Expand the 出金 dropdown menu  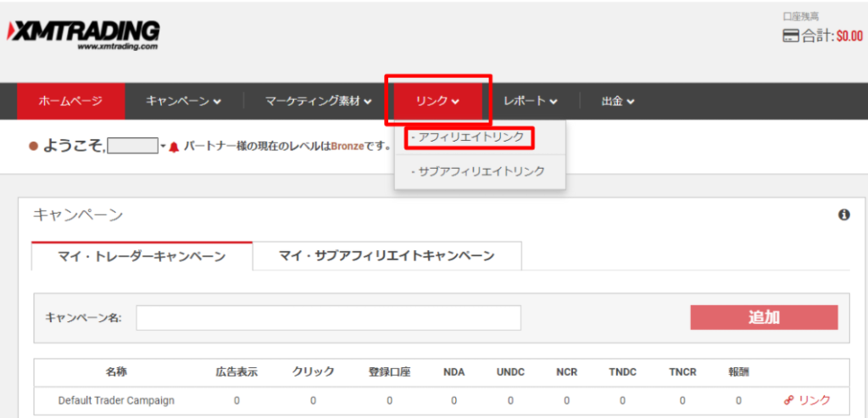[618, 101]
